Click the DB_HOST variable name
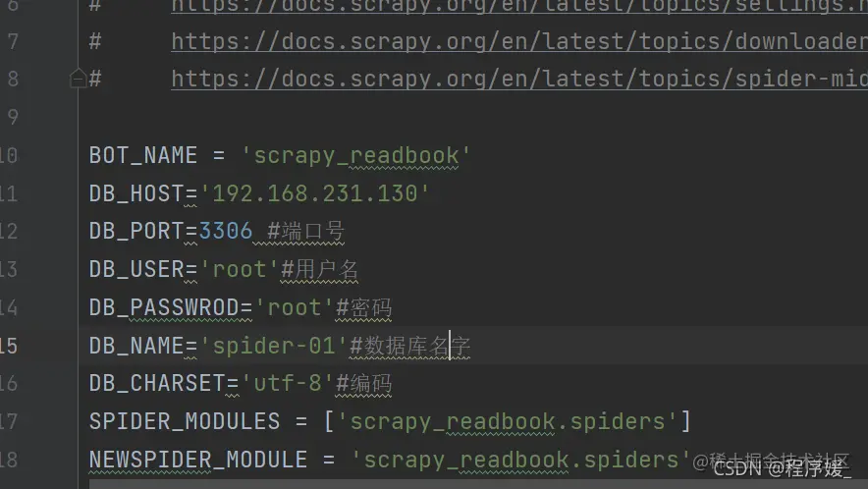 [x=136, y=193]
